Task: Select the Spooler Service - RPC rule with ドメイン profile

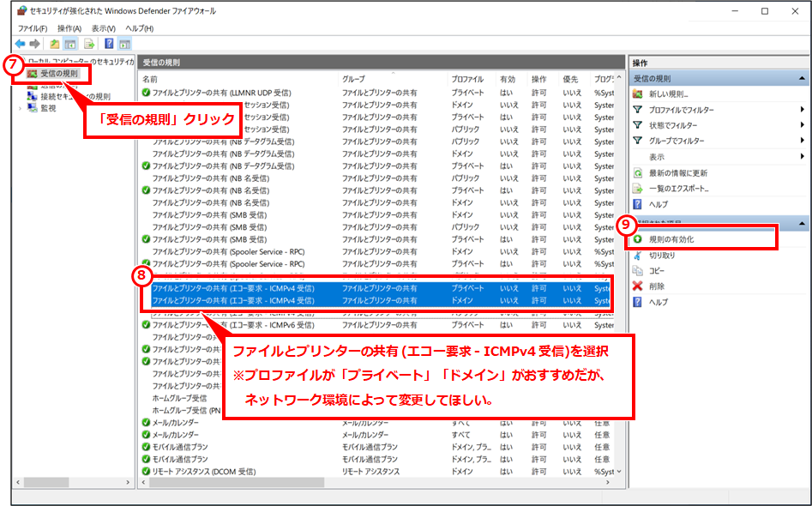Action: [377, 251]
